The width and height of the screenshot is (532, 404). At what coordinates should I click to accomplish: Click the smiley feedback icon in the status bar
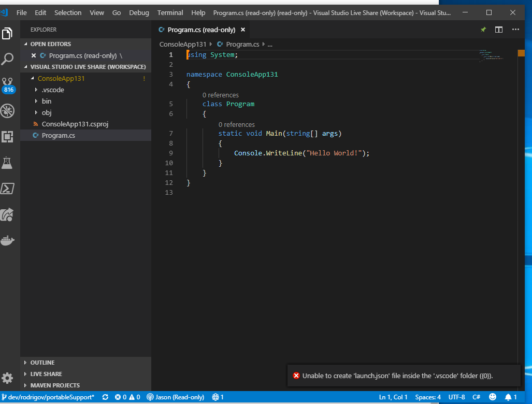coord(492,397)
